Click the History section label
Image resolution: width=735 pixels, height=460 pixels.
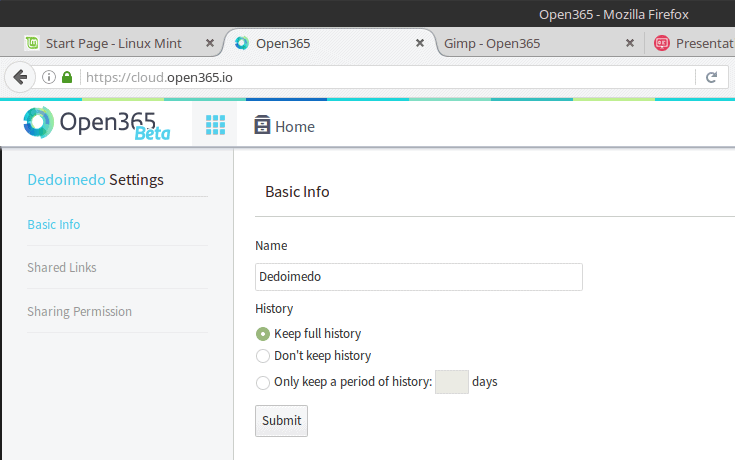click(x=274, y=309)
